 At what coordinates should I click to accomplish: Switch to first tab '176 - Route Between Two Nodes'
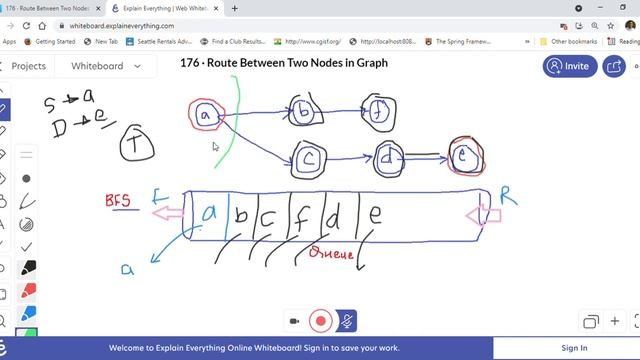(48, 8)
